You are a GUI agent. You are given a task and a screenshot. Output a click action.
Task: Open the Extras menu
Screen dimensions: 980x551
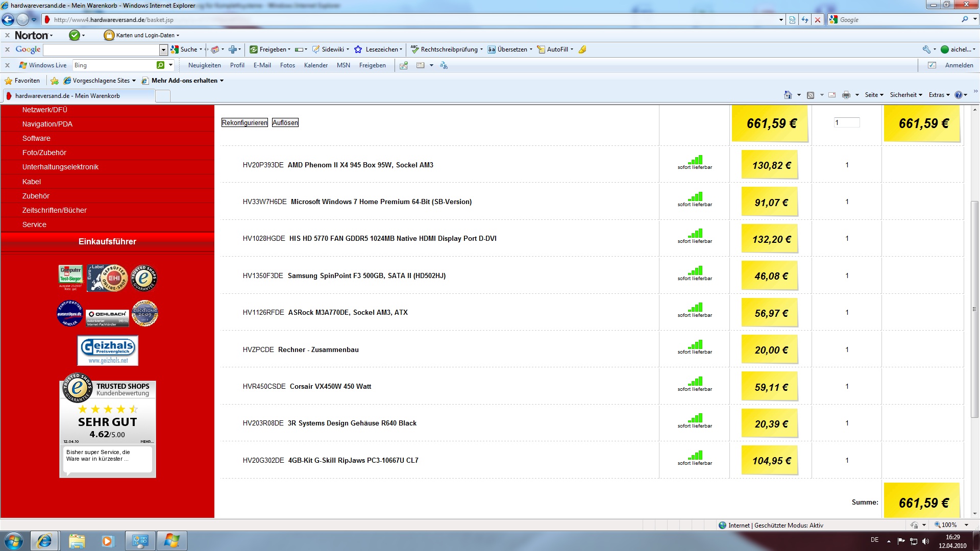[x=939, y=95]
